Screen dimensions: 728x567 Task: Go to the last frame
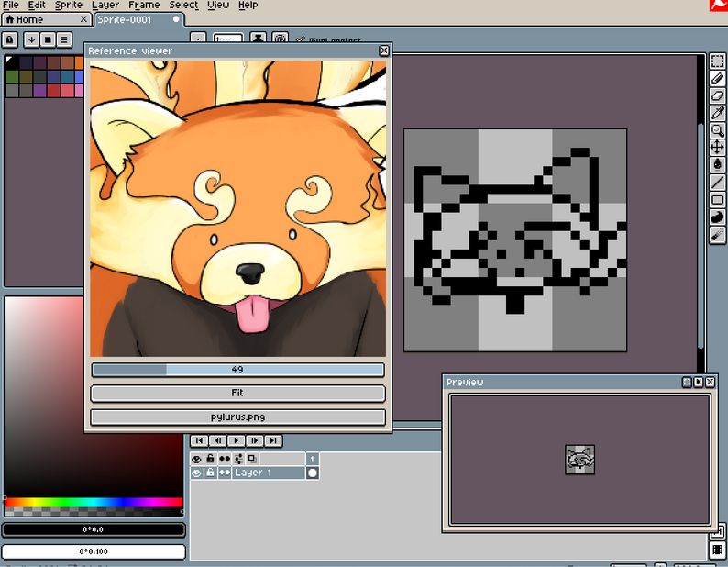pyautogui.click(x=273, y=440)
